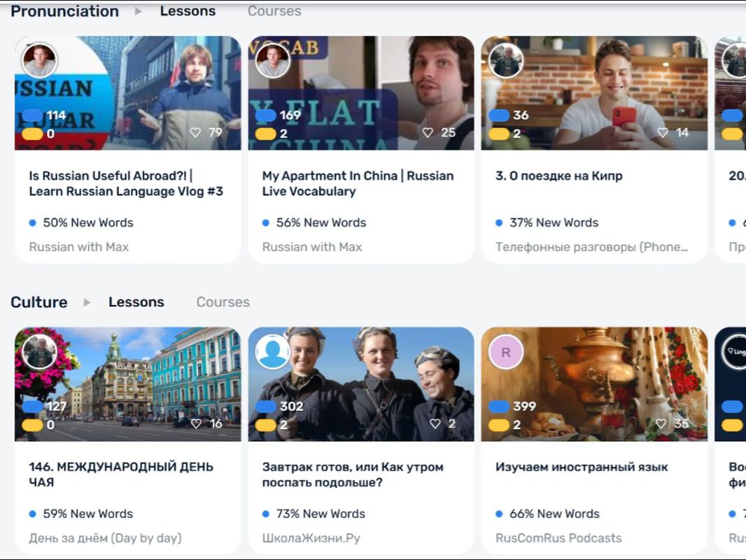Viewport: 746px width, 560px height.
Task: Select Courses tab in Culture section
Action: point(223,302)
